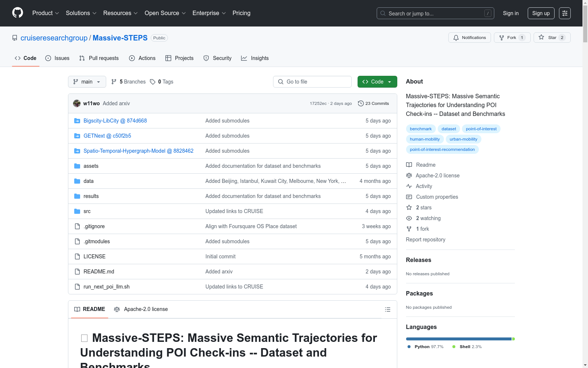This screenshot has height=368, width=588.
Task: Click the Shell 2.3% language entry
Action: [467, 347]
